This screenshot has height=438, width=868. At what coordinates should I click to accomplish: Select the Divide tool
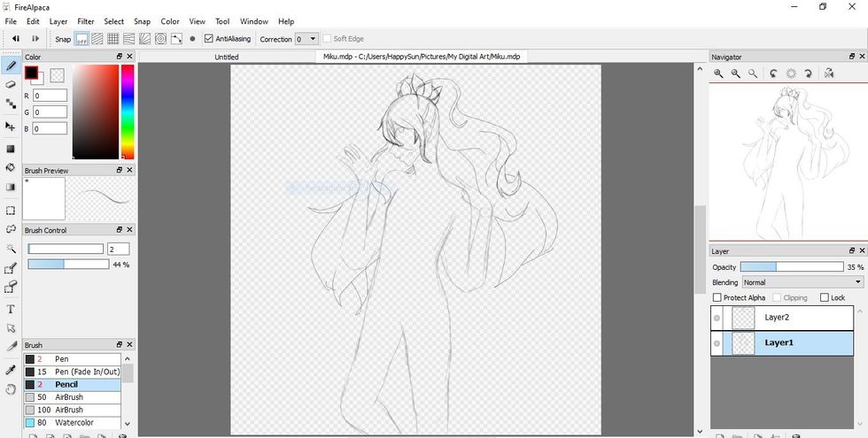click(11, 347)
